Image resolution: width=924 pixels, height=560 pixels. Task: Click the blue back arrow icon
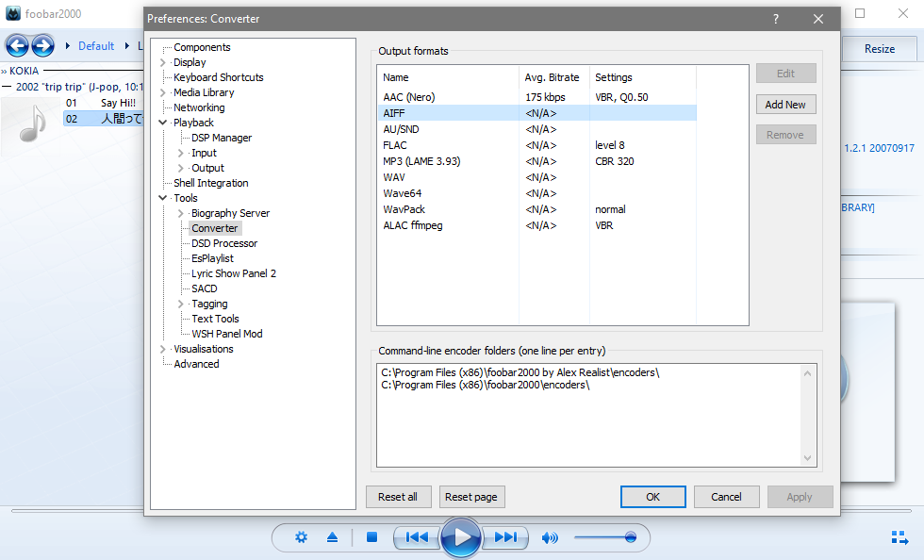click(x=17, y=45)
